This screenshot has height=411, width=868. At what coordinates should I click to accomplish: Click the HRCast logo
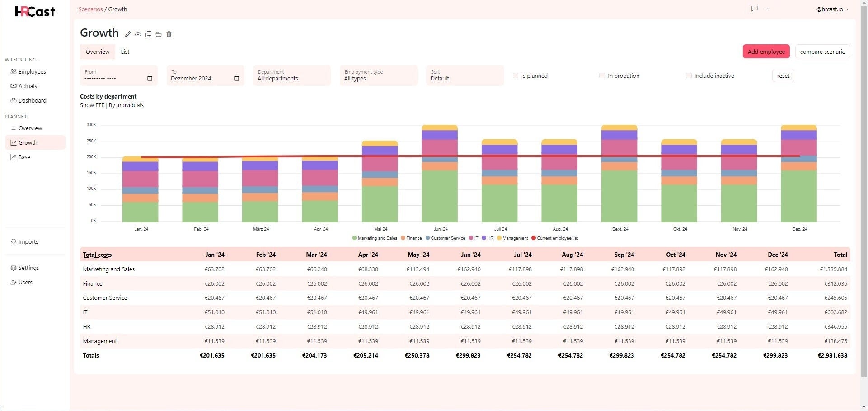[35, 11]
